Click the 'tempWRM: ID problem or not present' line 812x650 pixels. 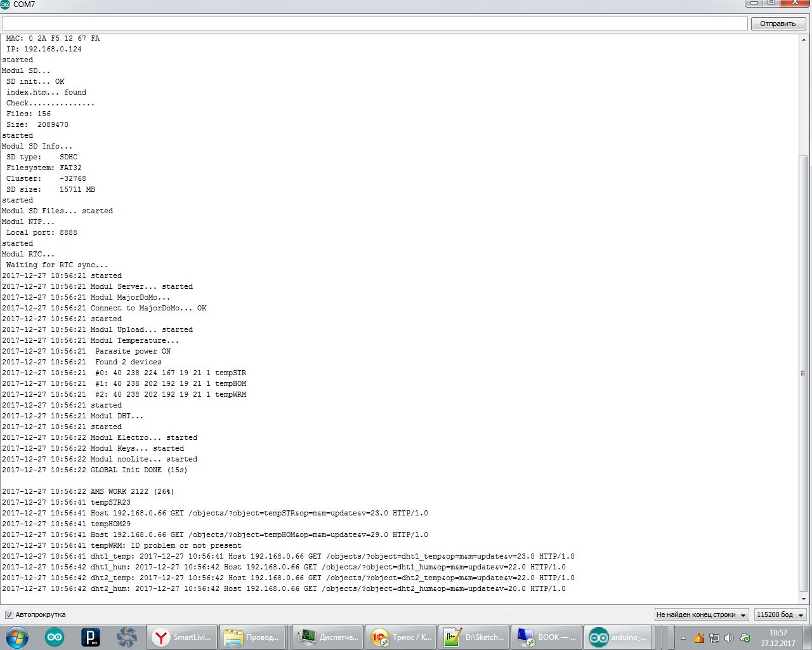(x=122, y=545)
